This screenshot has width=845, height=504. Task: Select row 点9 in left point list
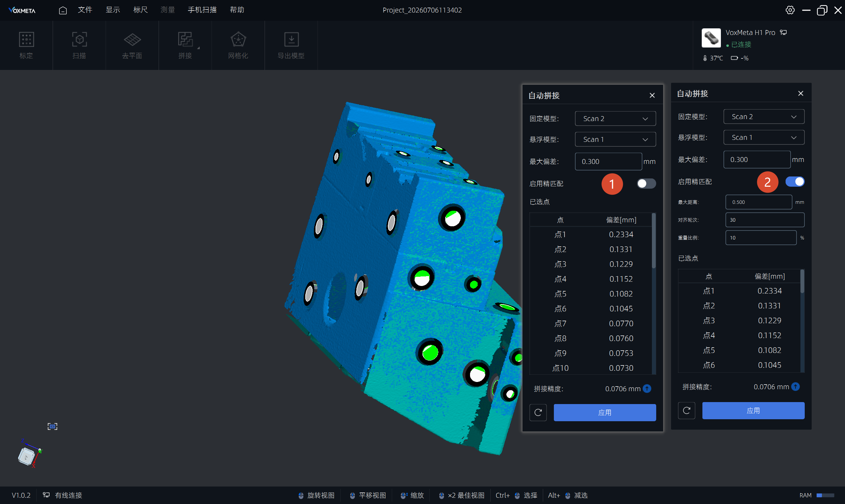coord(591,353)
